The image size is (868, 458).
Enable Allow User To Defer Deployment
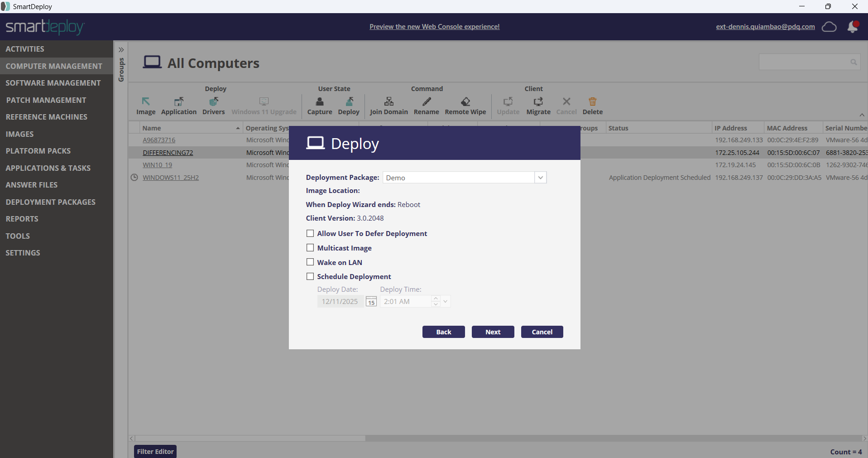pyautogui.click(x=310, y=234)
